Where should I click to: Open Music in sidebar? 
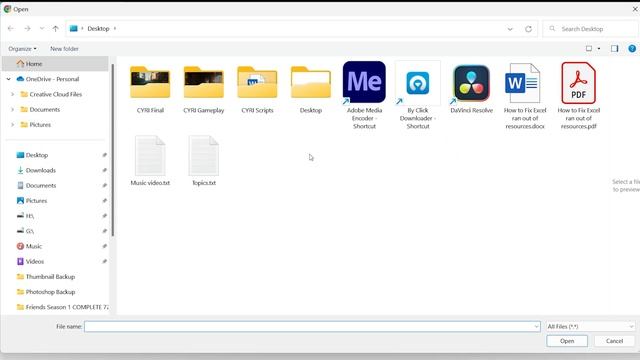coord(33,246)
